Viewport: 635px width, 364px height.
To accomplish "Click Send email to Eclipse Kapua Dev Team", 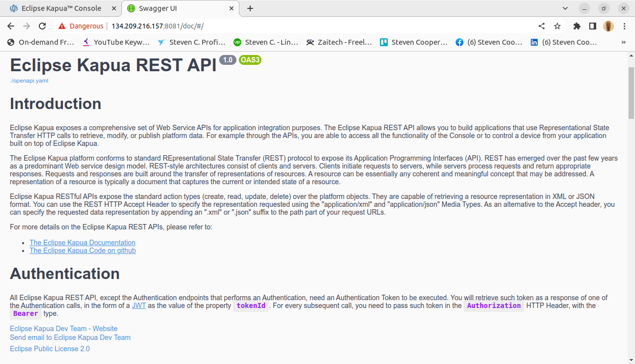I will tap(70, 337).
